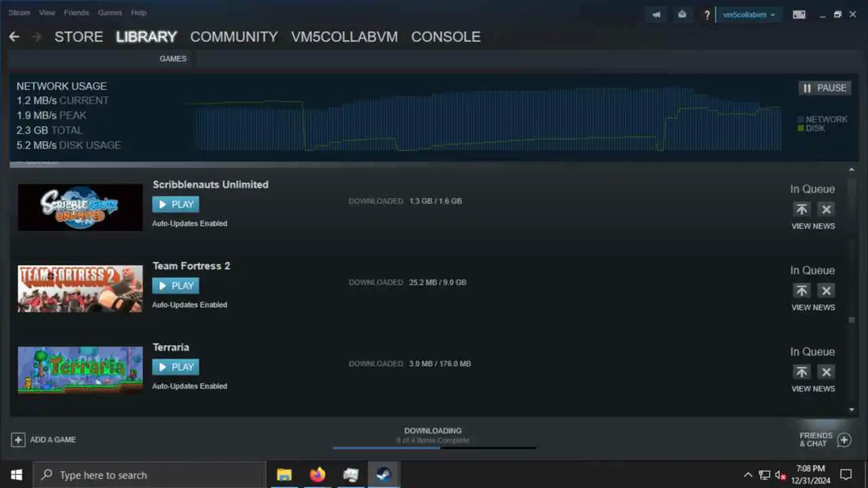Image resolution: width=868 pixels, height=488 pixels.
Task: Click the download list scrollbar thumb
Action: (852, 320)
